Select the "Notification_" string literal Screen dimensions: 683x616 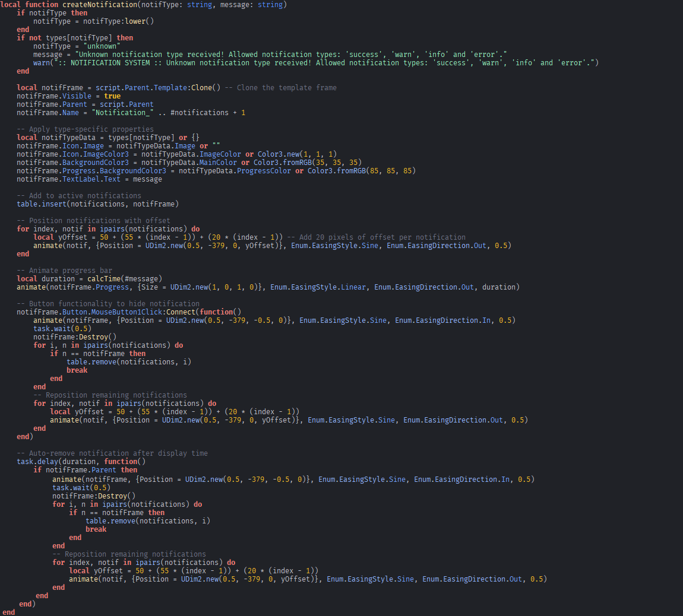122,112
